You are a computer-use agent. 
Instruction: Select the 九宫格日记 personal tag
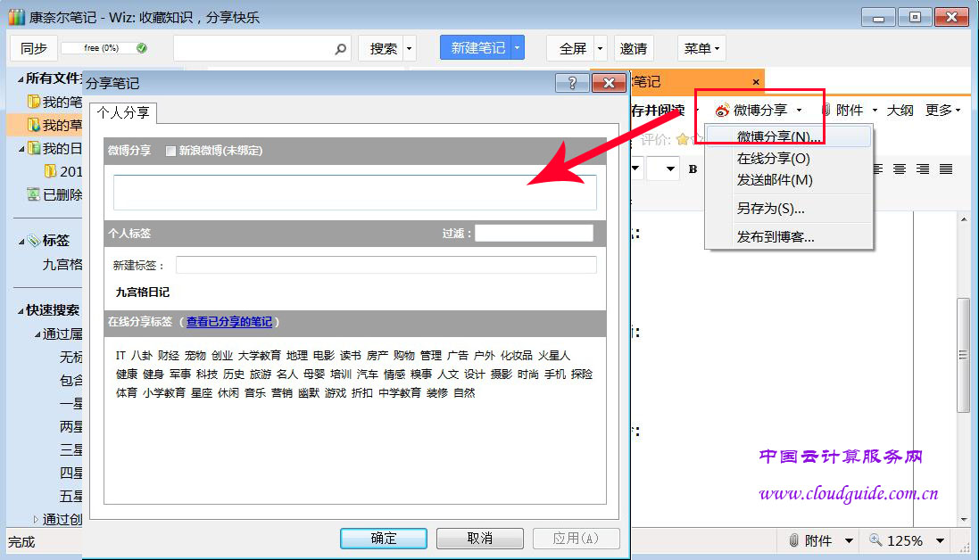coord(143,292)
